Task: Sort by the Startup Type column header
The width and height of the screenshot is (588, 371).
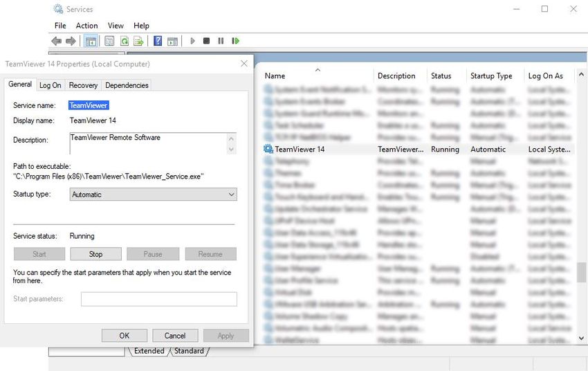Action: pos(495,75)
